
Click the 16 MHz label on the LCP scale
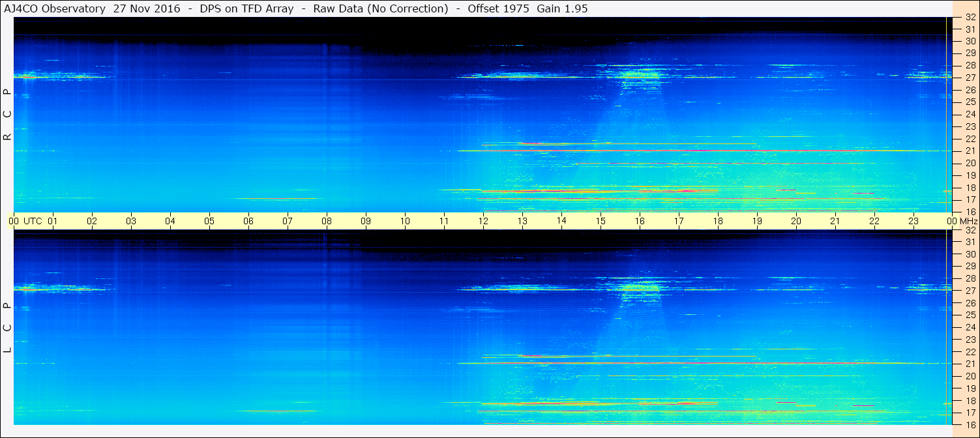(x=970, y=424)
